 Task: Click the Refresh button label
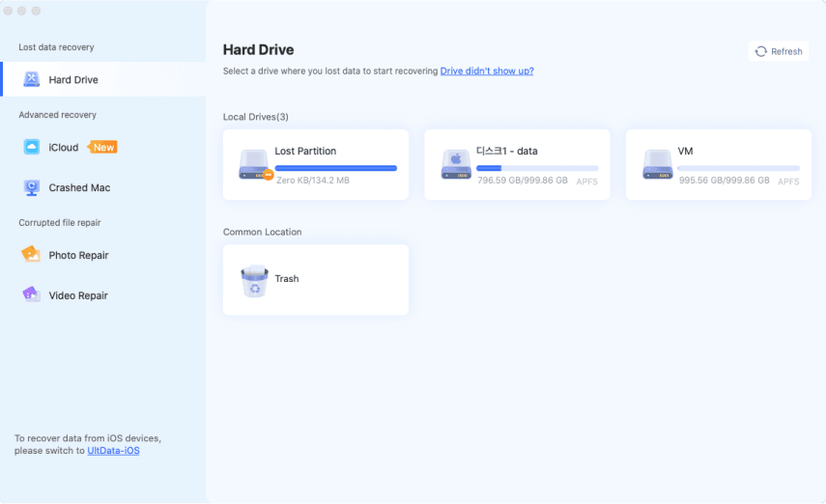coord(786,51)
